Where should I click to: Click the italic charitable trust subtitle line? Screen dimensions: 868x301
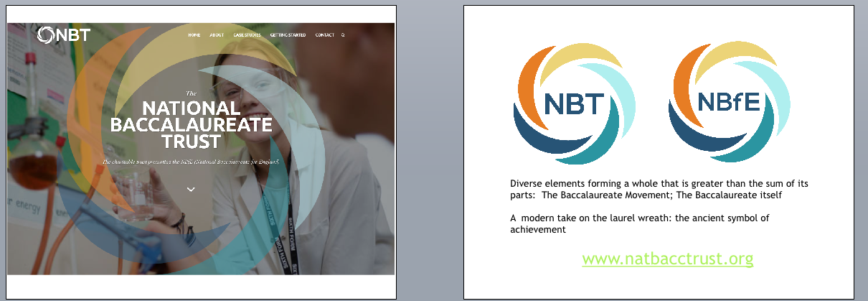[x=191, y=162]
